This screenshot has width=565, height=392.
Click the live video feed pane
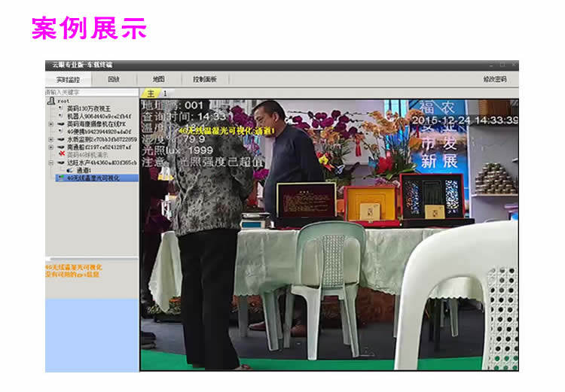tap(329, 235)
